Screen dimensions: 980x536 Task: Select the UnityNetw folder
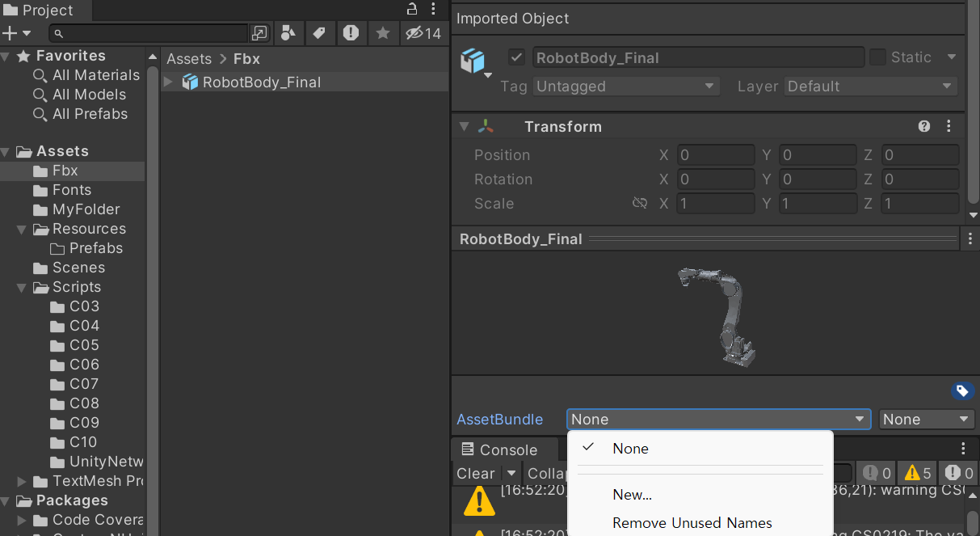[97, 462]
